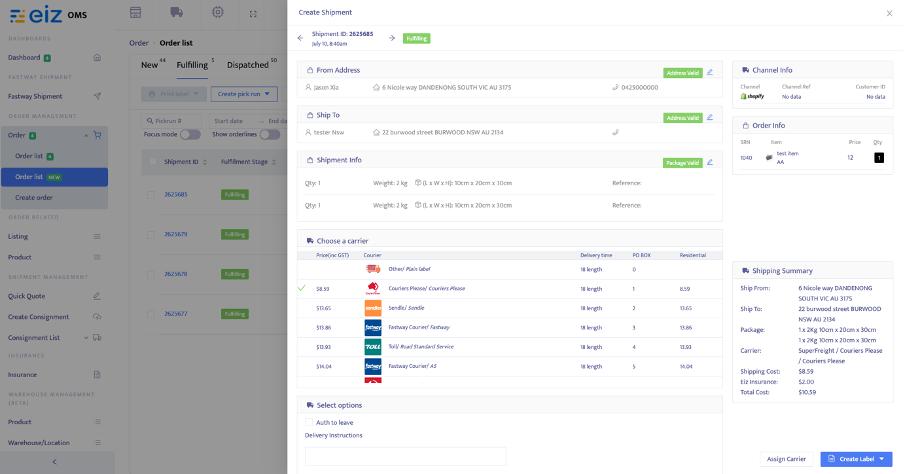Click the edit pencil for Ship To

[x=710, y=117]
